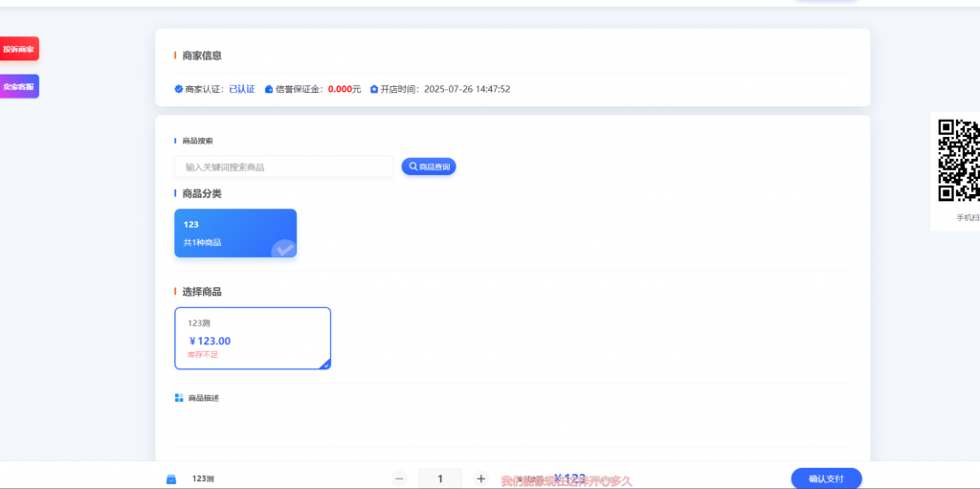Viewport: 980px width, 489px height.
Task: Click the 开店时间 shop icon
Action: 373,89
